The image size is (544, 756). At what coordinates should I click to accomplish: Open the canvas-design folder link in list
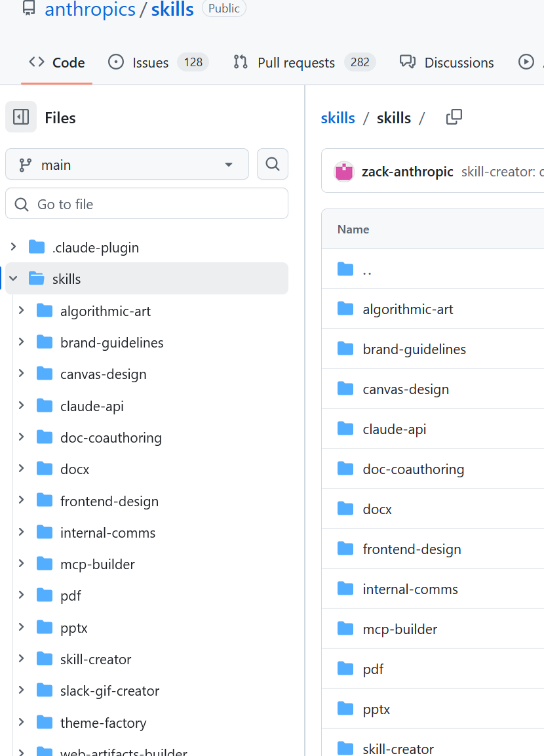pos(406,389)
